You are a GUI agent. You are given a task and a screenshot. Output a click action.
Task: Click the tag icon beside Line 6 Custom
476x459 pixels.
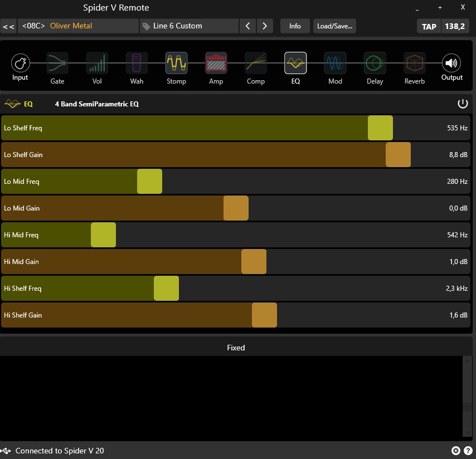coord(147,26)
